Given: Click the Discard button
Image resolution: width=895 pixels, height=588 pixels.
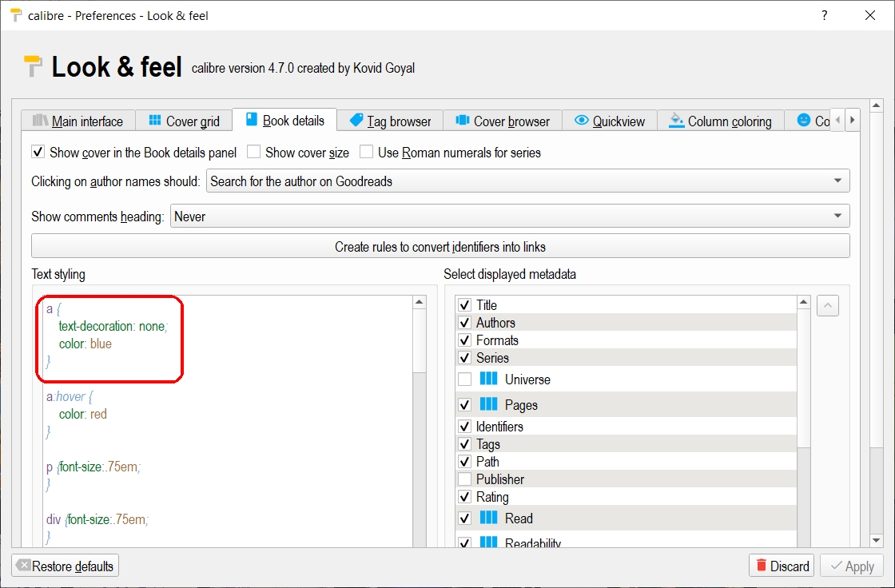Looking at the screenshot, I should tap(782, 566).
